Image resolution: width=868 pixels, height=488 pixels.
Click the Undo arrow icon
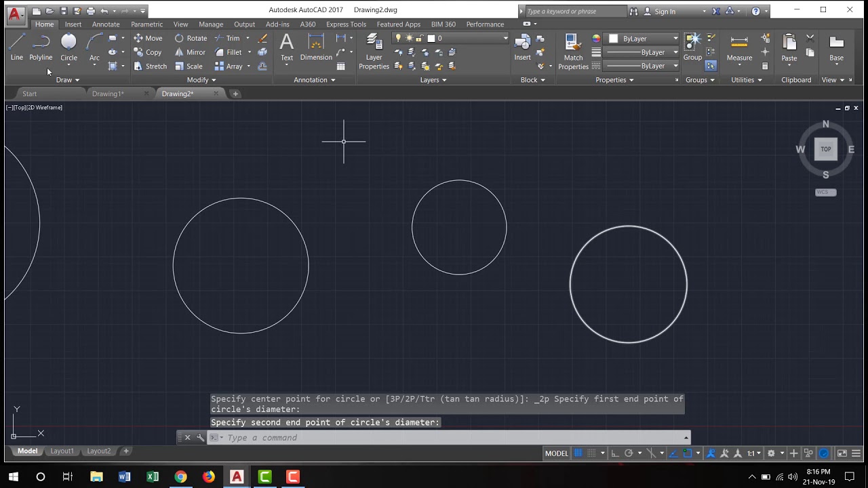click(x=104, y=11)
